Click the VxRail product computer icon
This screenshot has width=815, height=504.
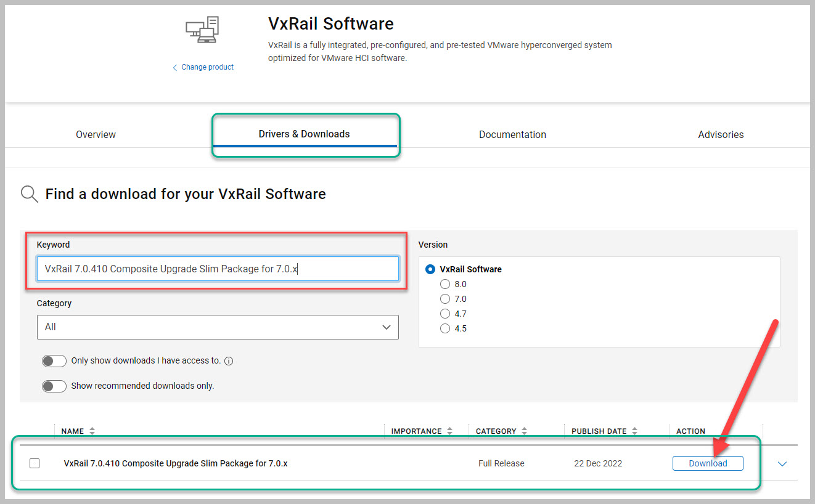click(202, 30)
